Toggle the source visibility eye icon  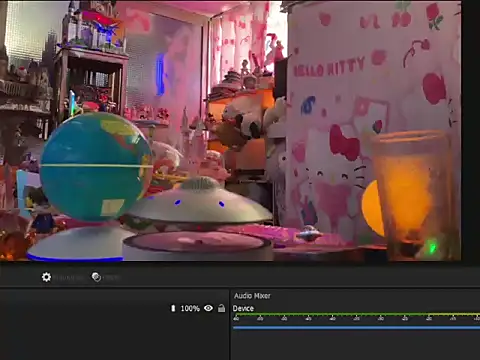click(x=208, y=308)
